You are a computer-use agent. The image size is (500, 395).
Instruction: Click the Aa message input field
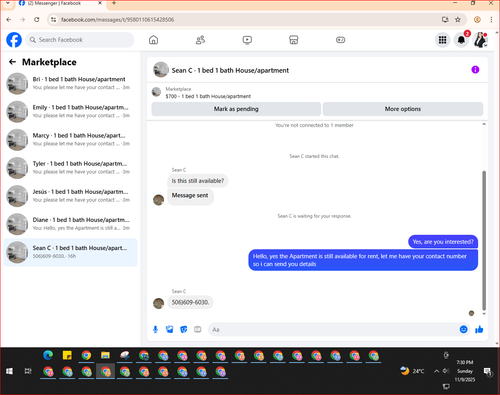tap(333, 330)
